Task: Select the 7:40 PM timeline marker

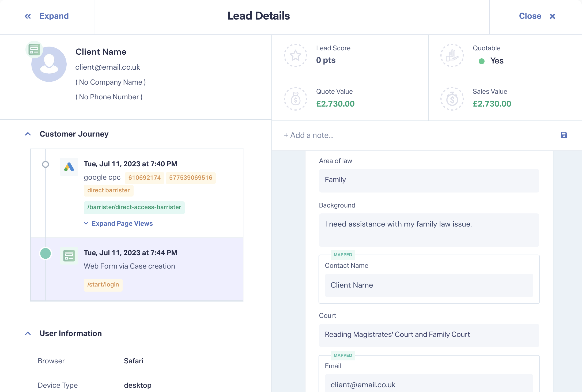Action: [x=46, y=164]
